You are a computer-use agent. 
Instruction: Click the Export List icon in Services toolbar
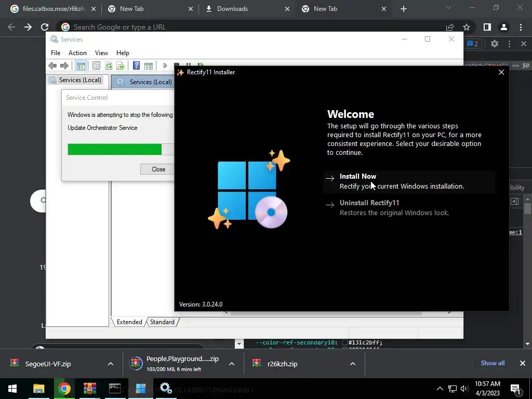121,65
